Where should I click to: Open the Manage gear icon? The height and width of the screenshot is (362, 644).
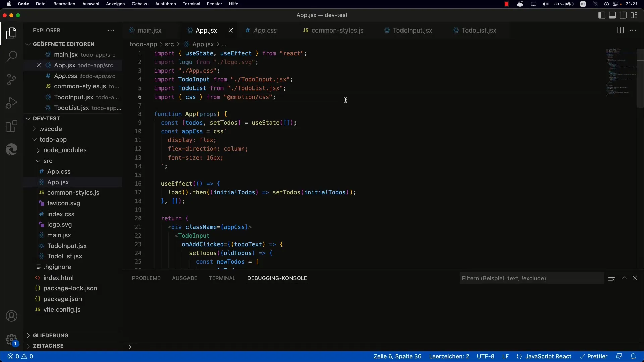click(x=11, y=340)
